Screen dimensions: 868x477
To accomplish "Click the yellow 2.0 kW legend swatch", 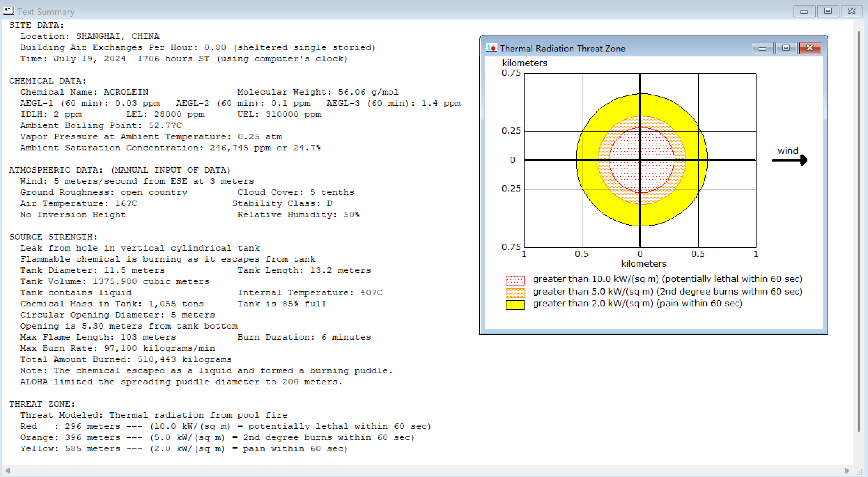I will tap(515, 305).
